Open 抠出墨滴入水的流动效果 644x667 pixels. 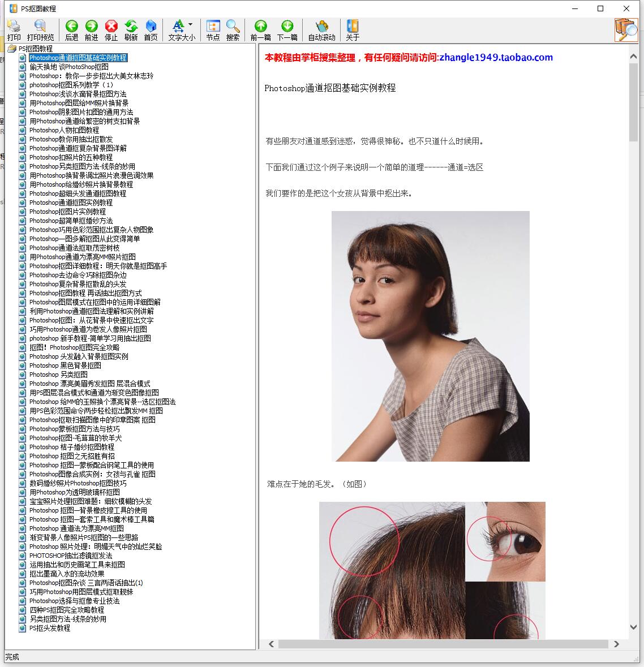pos(66,574)
